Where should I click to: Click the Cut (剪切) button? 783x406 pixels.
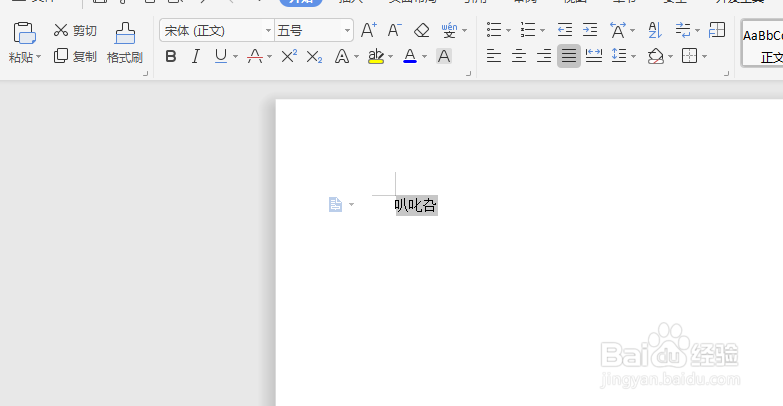point(75,30)
